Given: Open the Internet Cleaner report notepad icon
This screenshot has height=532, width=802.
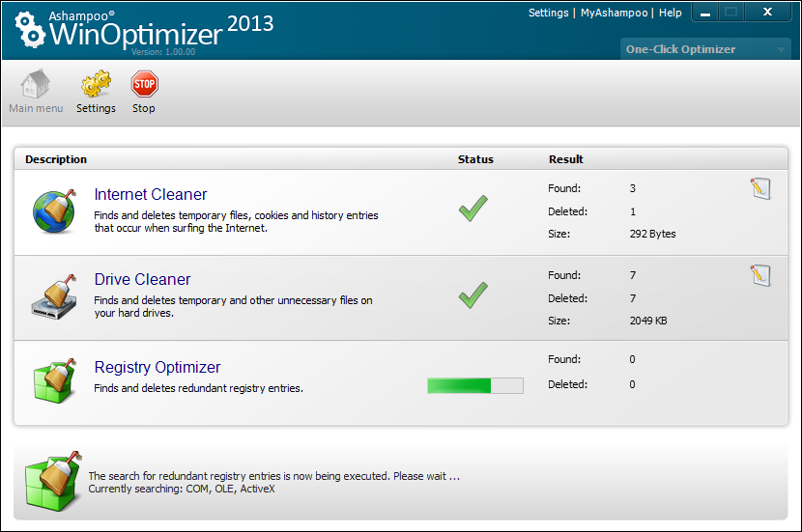Looking at the screenshot, I should pos(760,188).
